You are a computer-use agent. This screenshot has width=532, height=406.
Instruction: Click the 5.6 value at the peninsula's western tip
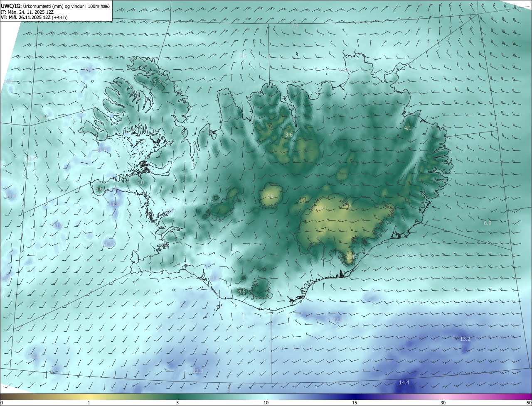(x=99, y=189)
